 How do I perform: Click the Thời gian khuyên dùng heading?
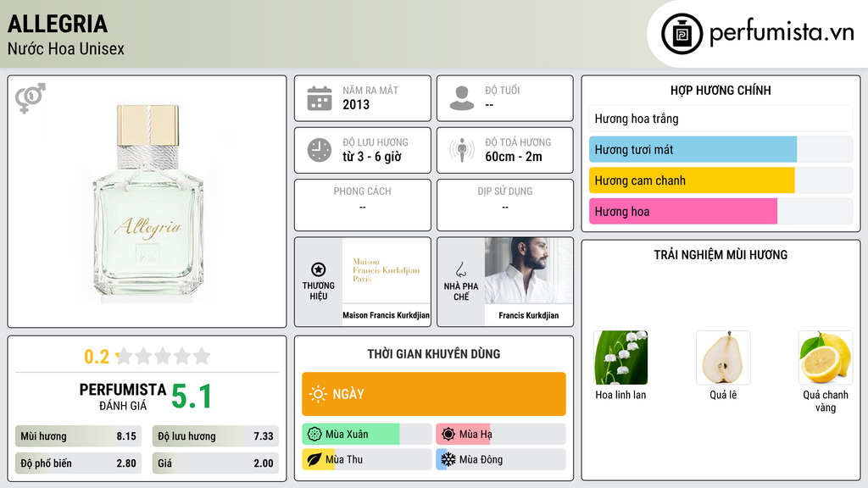coord(434,354)
